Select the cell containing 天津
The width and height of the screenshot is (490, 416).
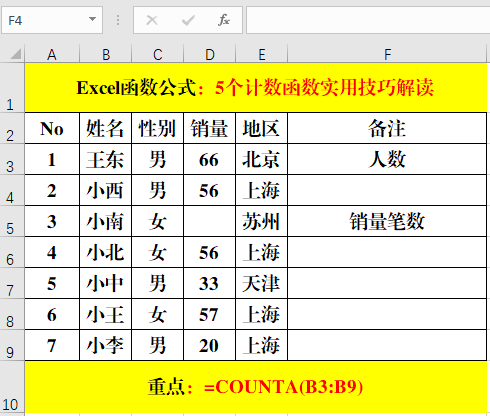point(261,283)
